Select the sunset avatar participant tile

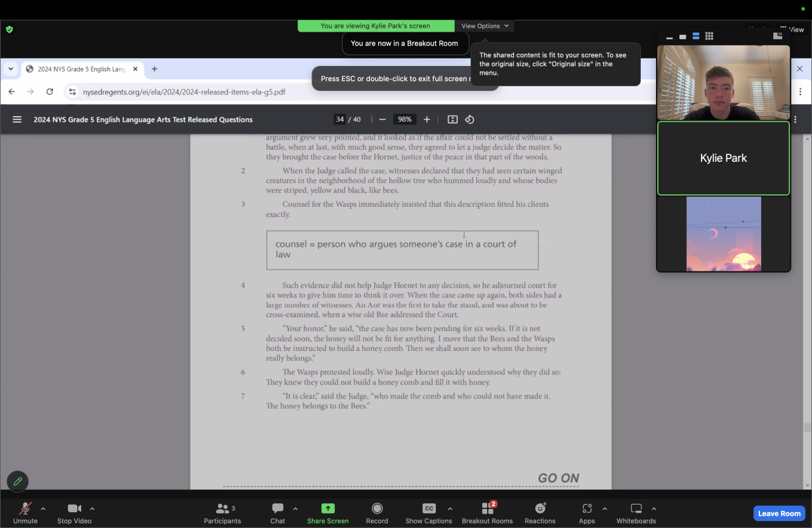click(x=724, y=234)
